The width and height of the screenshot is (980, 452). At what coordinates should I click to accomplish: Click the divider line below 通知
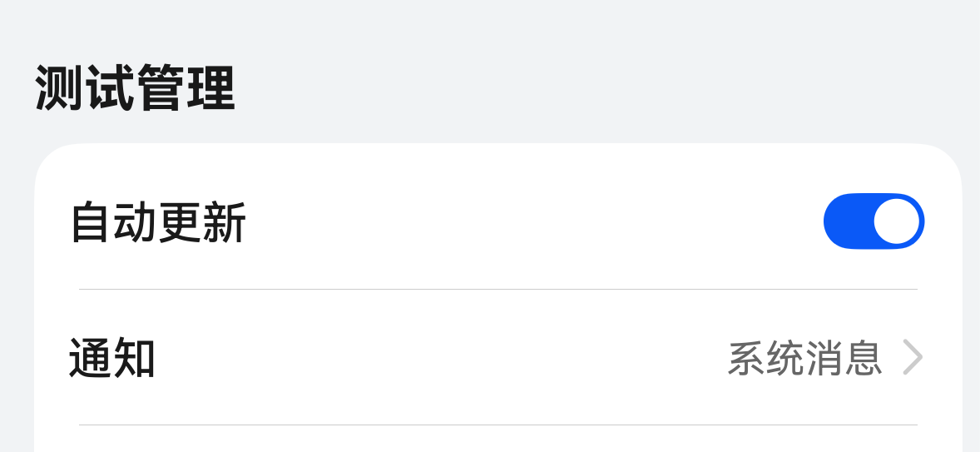pos(497,425)
